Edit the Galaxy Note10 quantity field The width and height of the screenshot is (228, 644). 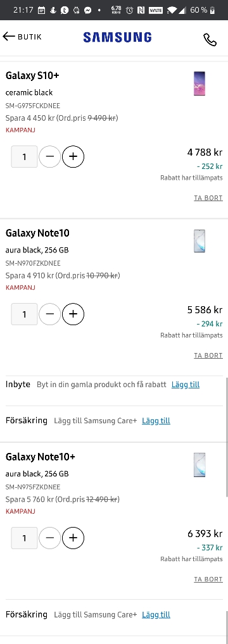click(24, 314)
